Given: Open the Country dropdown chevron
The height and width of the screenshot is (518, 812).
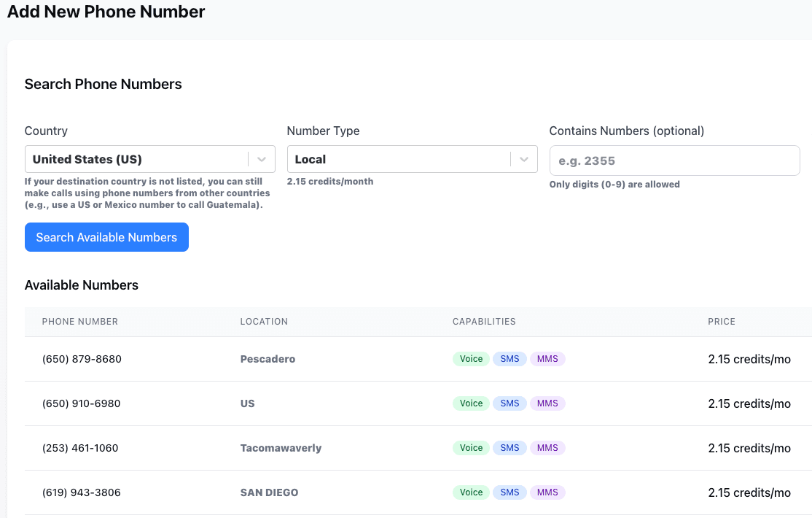Looking at the screenshot, I should [x=262, y=160].
